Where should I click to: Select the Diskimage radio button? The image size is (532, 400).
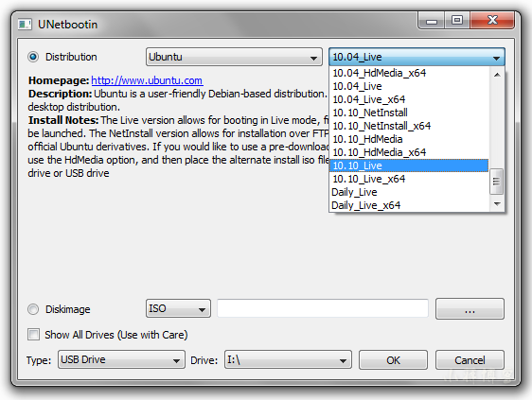pos(33,309)
